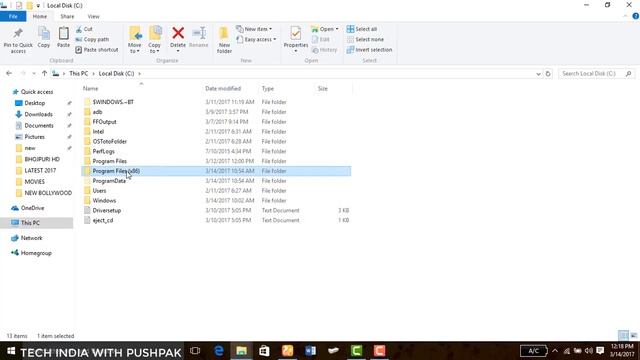Open Homegroup in navigation pane
The width and height of the screenshot is (640, 360).
36,253
